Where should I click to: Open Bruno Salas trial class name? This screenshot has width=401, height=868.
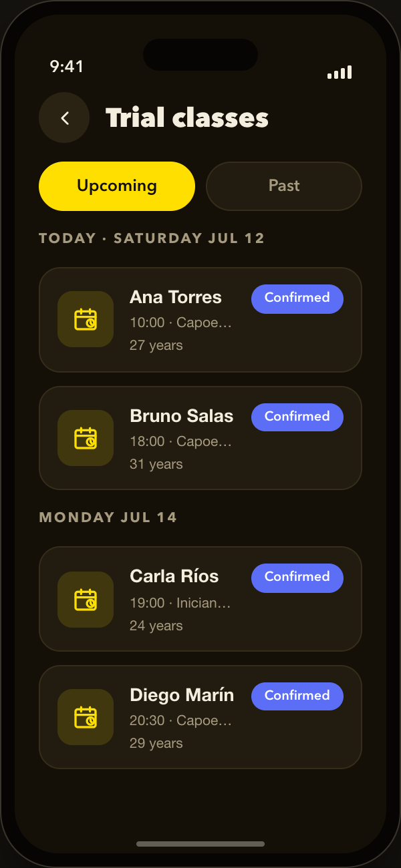(182, 416)
